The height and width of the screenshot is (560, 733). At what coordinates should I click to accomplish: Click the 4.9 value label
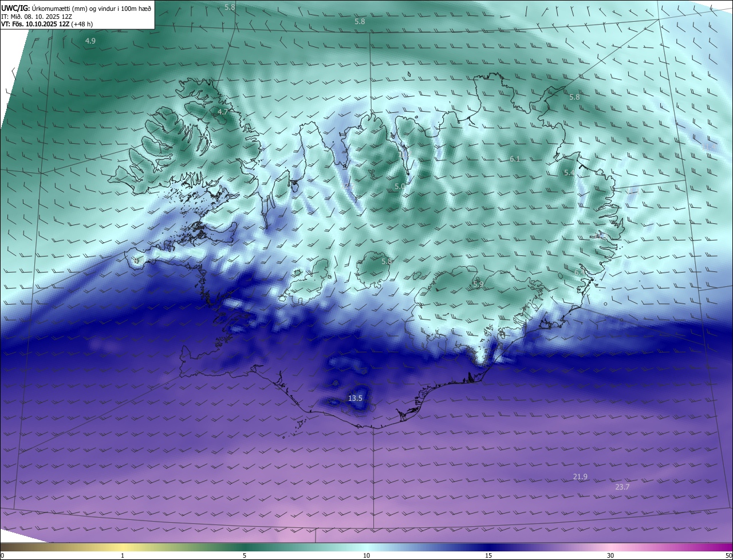[90, 41]
